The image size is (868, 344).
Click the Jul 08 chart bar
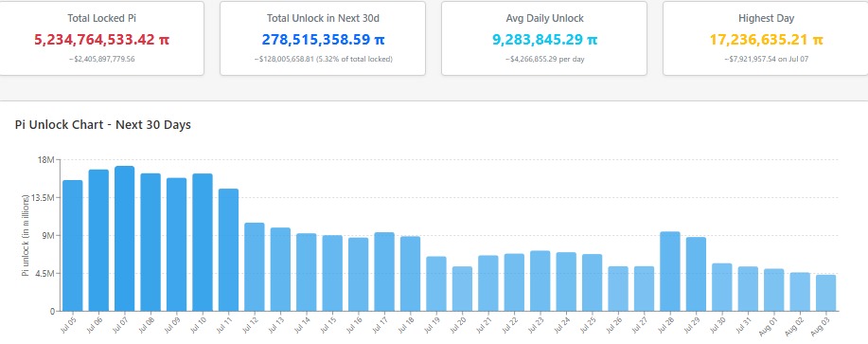click(151, 242)
